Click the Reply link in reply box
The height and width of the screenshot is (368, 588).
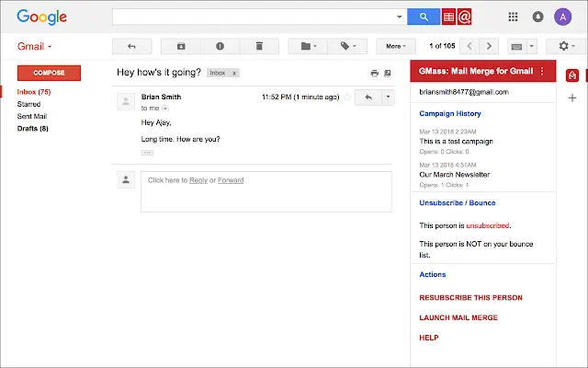point(198,180)
